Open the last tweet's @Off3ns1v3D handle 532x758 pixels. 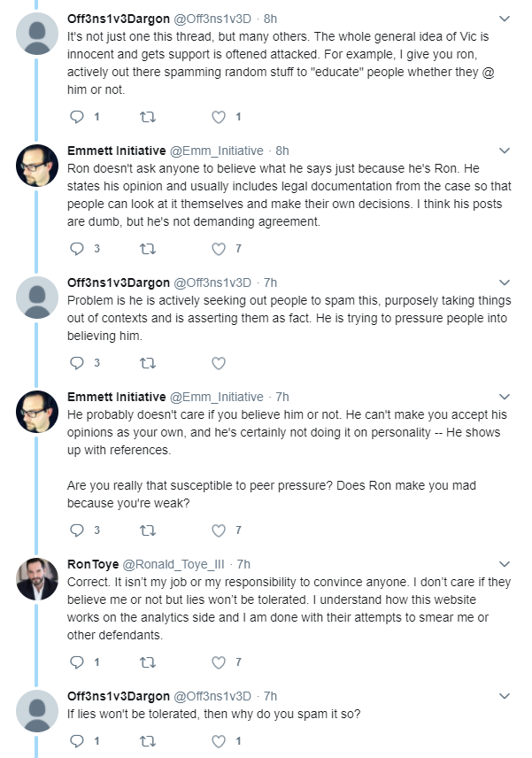point(212,696)
